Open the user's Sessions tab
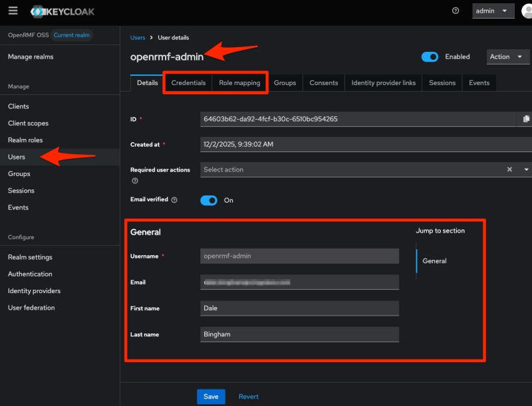 pyautogui.click(x=442, y=83)
